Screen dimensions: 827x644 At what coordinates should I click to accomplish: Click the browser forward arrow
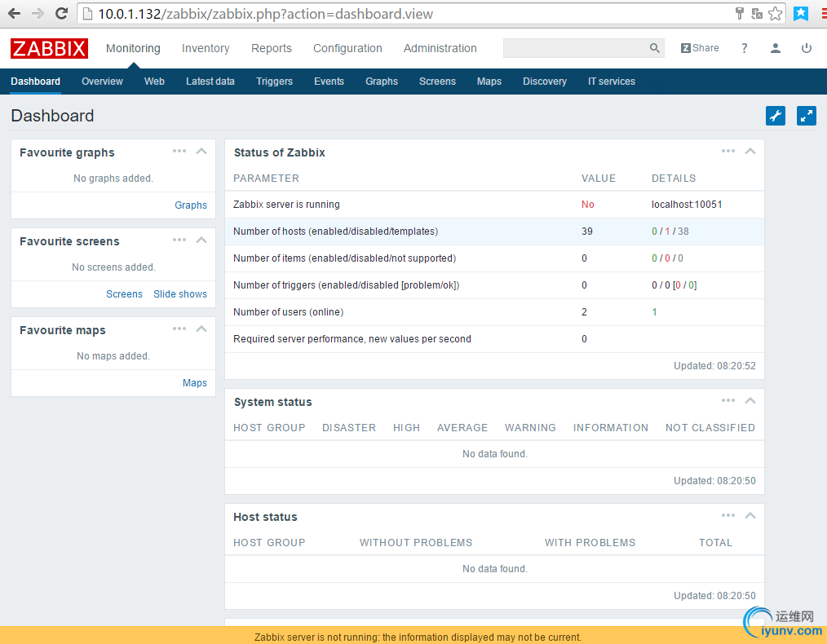[38, 14]
